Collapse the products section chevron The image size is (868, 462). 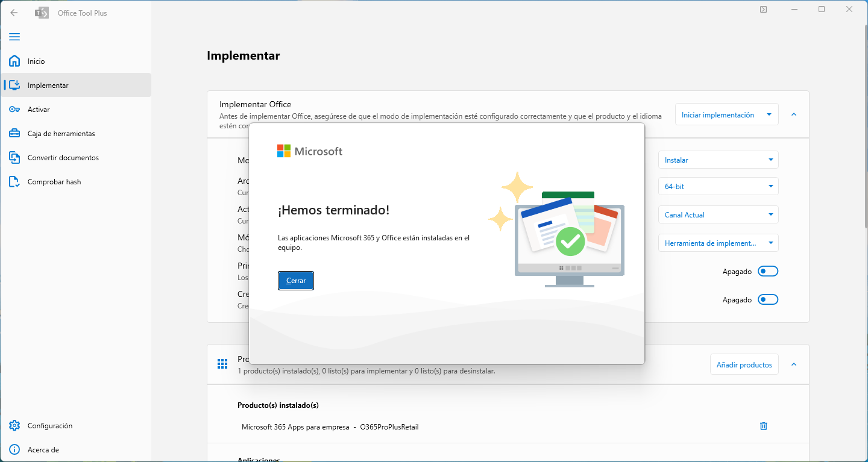(794, 364)
